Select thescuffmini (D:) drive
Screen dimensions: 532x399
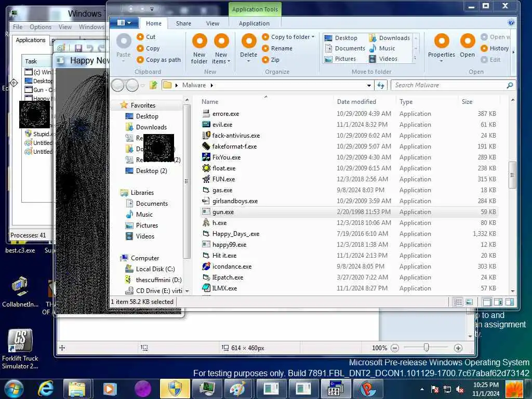(x=153, y=280)
